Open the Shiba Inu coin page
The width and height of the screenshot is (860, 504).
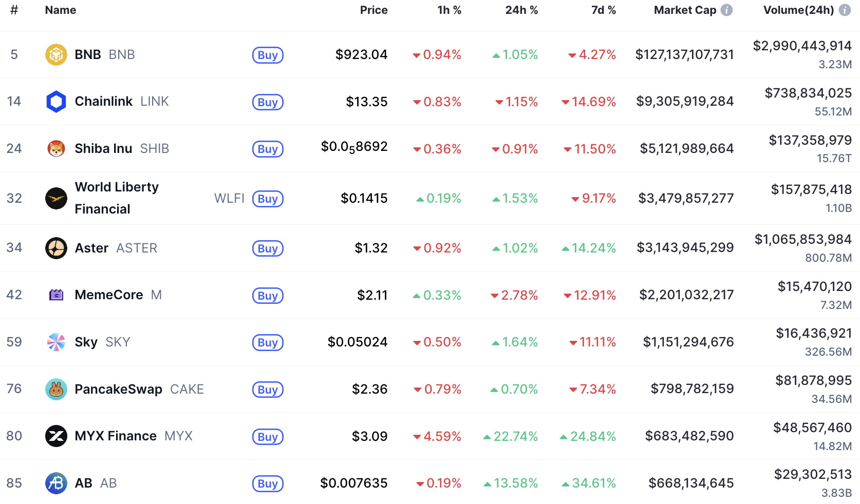click(103, 148)
